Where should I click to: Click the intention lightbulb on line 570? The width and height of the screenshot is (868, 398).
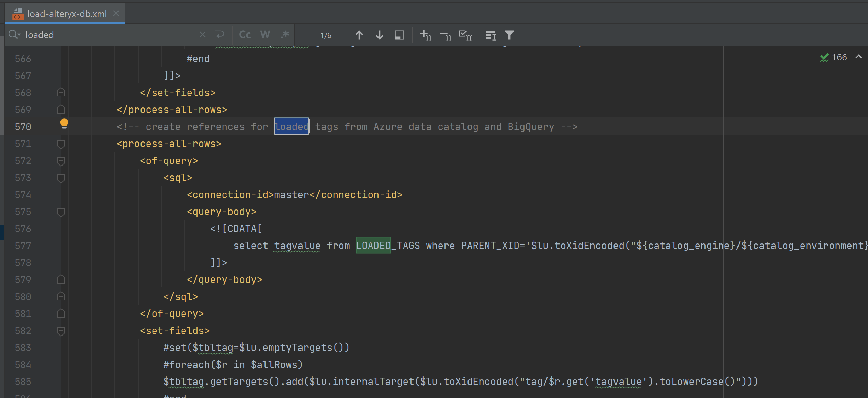(64, 123)
